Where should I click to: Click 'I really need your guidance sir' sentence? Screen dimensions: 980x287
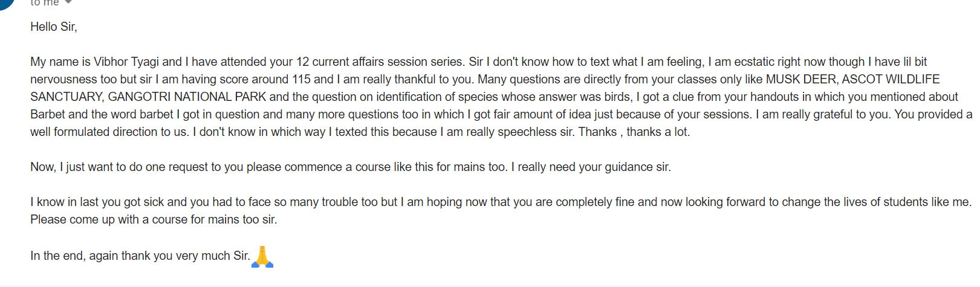[591, 167]
